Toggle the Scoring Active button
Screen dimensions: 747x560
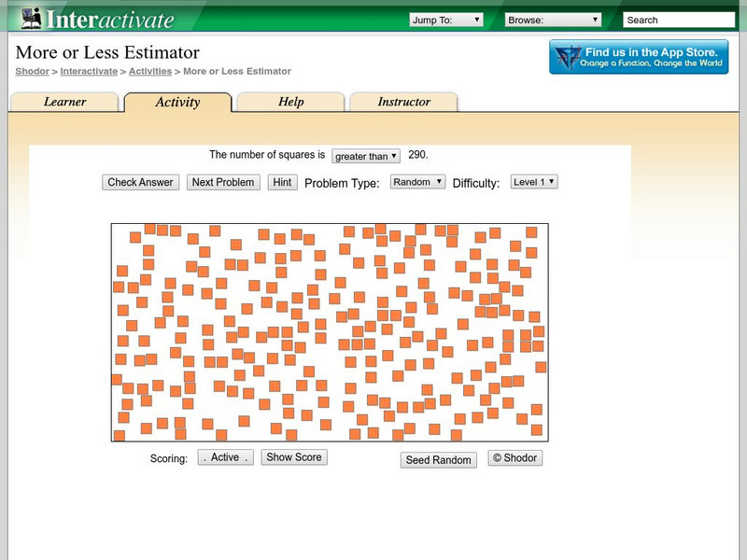[225, 457]
